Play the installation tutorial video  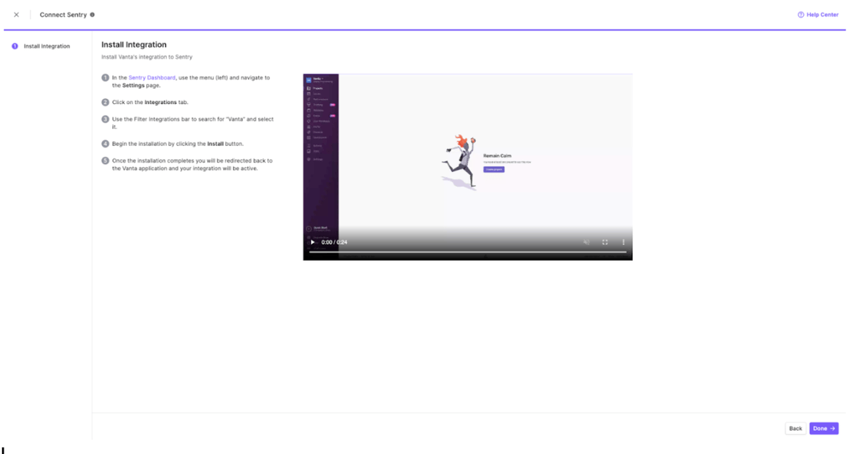point(312,242)
